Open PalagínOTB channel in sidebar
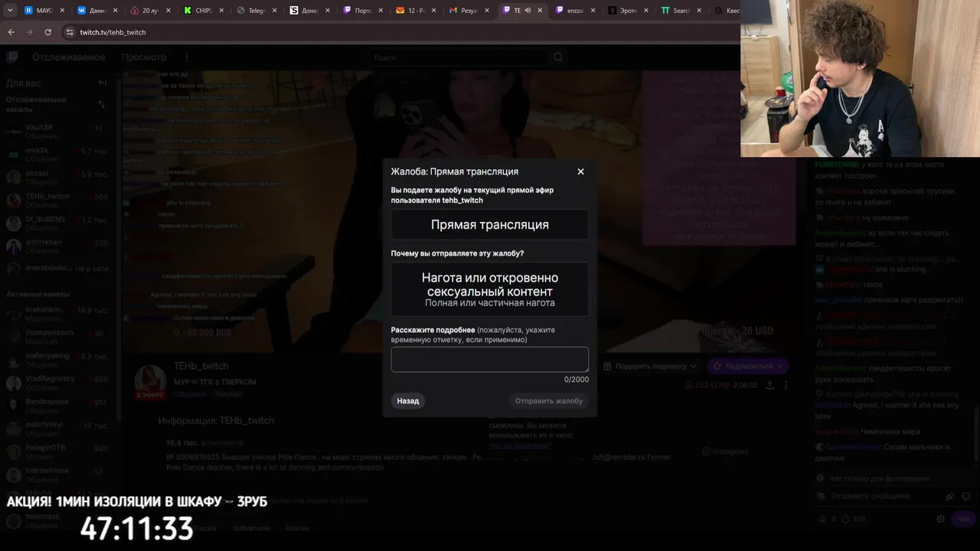The image size is (980, 551). click(x=57, y=452)
